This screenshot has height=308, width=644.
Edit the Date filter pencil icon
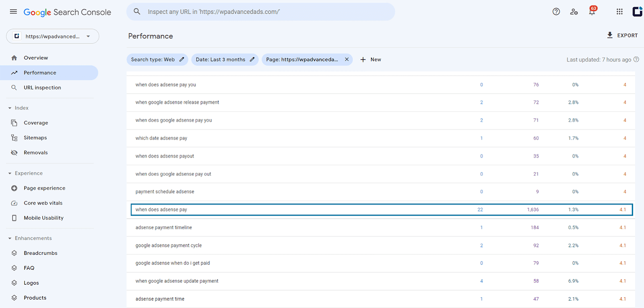pos(252,60)
